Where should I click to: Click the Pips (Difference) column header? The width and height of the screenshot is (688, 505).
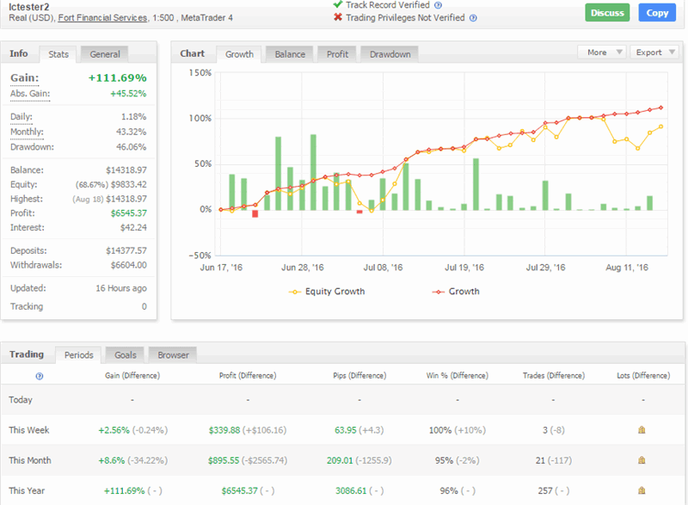click(360, 376)
